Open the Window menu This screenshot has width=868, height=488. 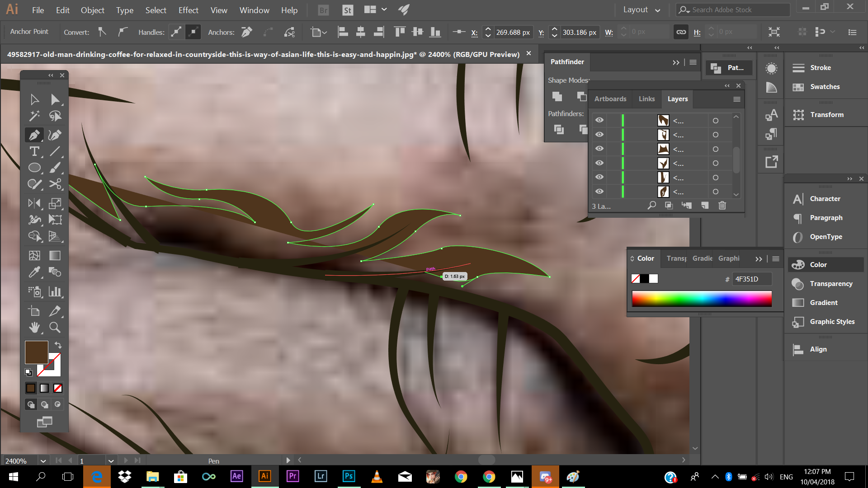[255, 10]
